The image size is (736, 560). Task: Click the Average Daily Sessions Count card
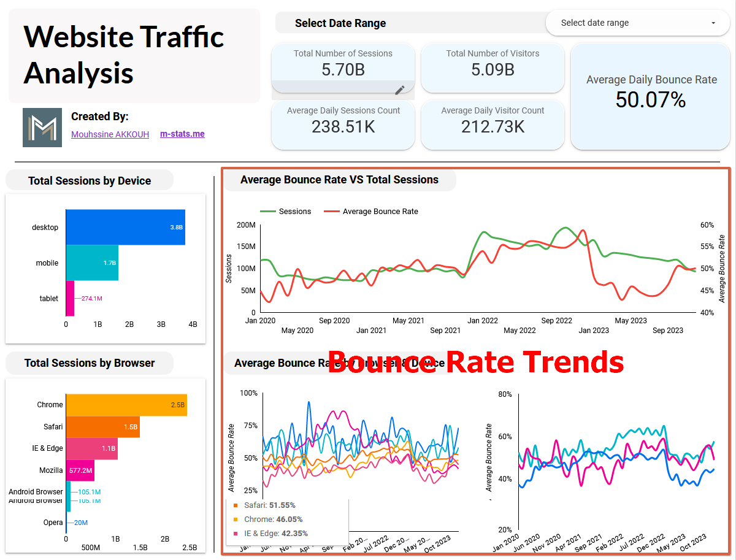pyautogui.click(x=343, y=125)
